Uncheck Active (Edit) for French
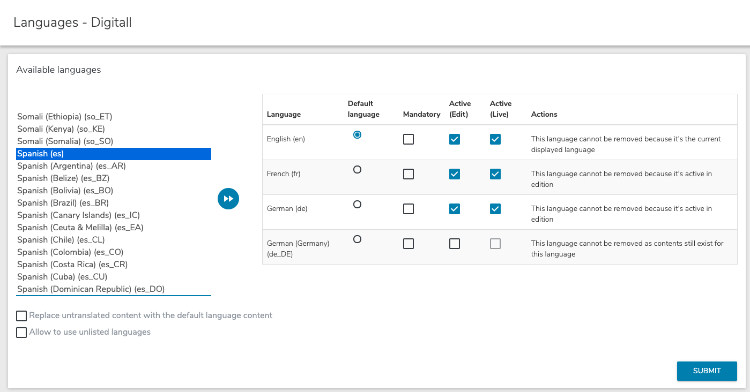This screenshot has height=392, width=750. click(454, 174)
